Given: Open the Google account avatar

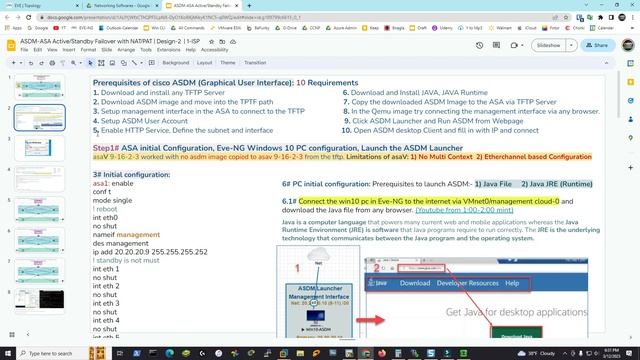Looking at the screenshot, I should pyautogui.click(x=628, y=45).
